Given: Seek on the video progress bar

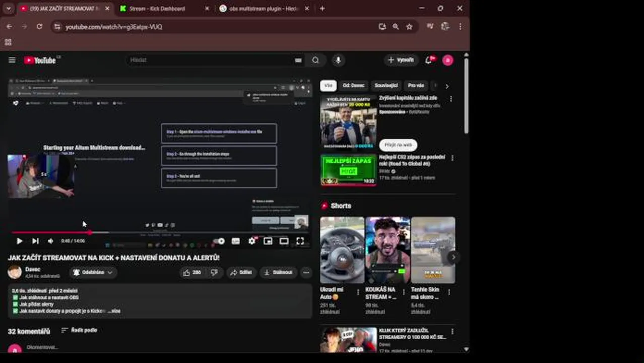Looking at the screenshot, I should point(160,232).
